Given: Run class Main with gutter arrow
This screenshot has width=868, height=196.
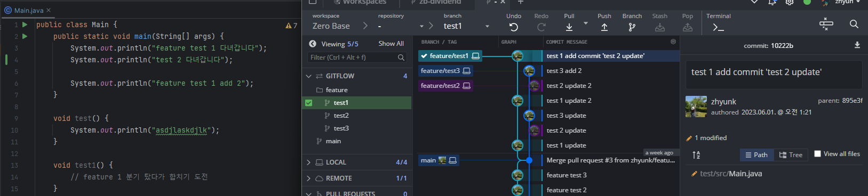Looking at the screenshot, I should (x=25, y=24).
